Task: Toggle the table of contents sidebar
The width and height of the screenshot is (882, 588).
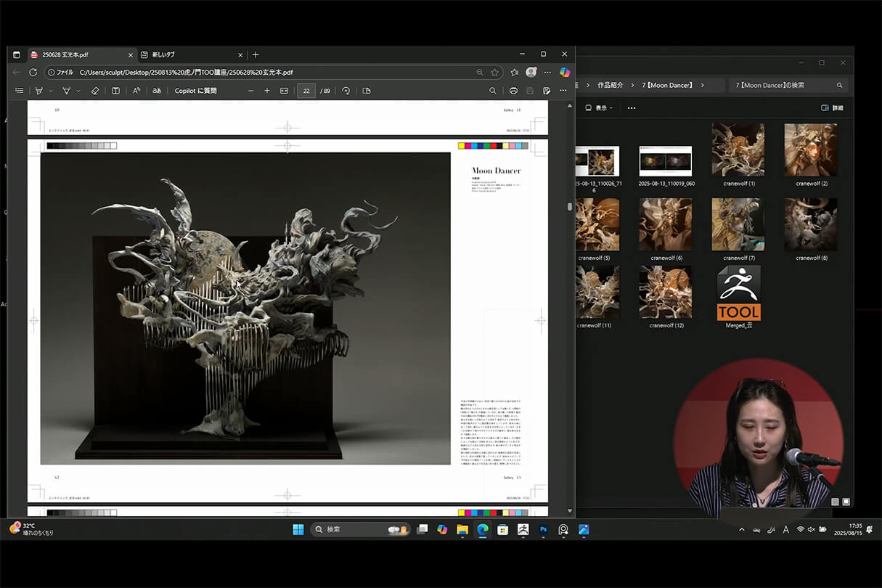Action: (20, 91)
